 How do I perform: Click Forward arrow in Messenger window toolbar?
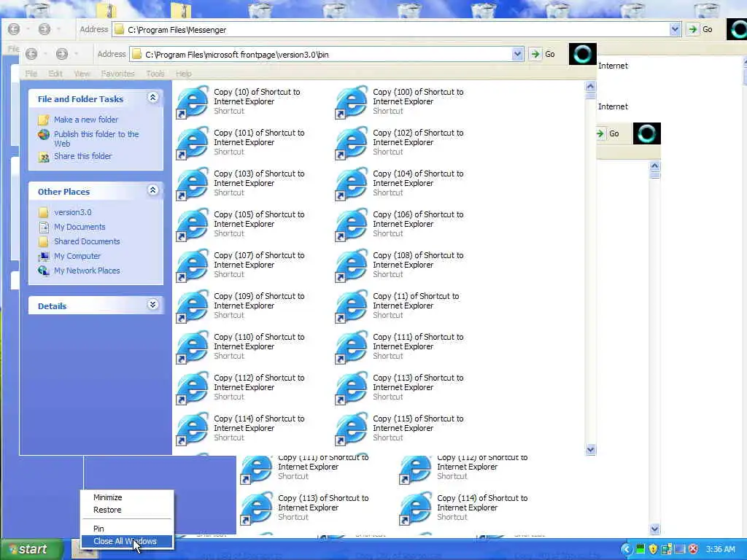pyautogui.click(x=44, y=29)
